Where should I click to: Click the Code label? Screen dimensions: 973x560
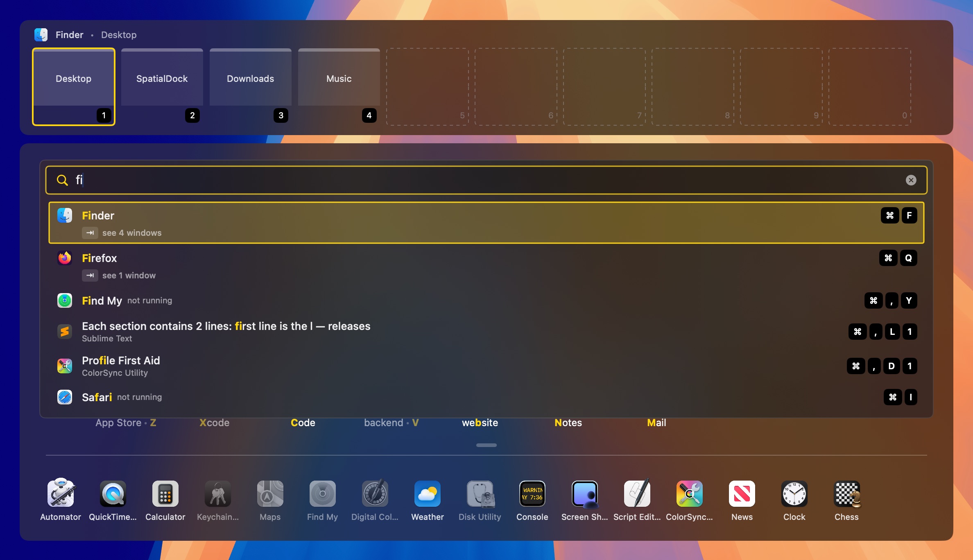click(x=303, y=423)
